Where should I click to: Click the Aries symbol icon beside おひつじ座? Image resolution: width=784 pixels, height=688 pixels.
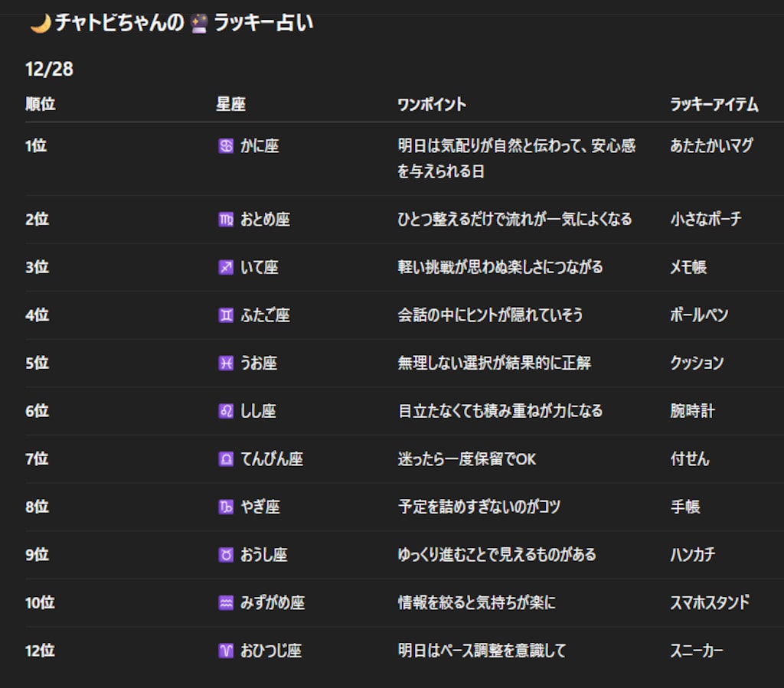pyautogui.click(x=224, y=651)
